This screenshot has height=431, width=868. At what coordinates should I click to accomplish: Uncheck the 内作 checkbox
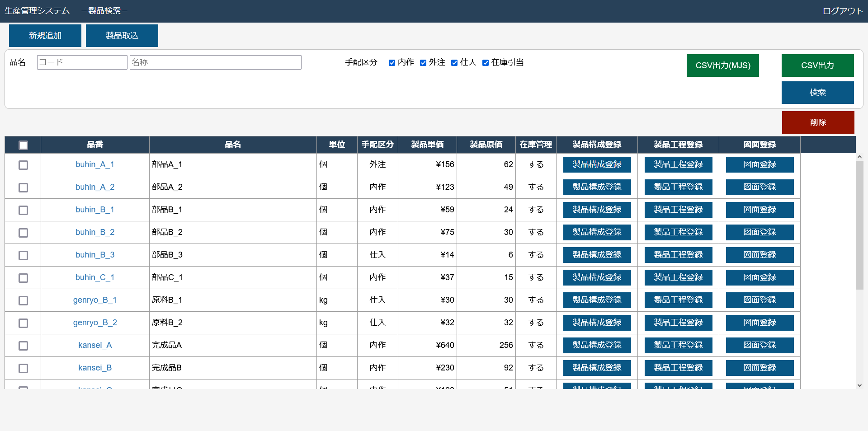[392, 63]
